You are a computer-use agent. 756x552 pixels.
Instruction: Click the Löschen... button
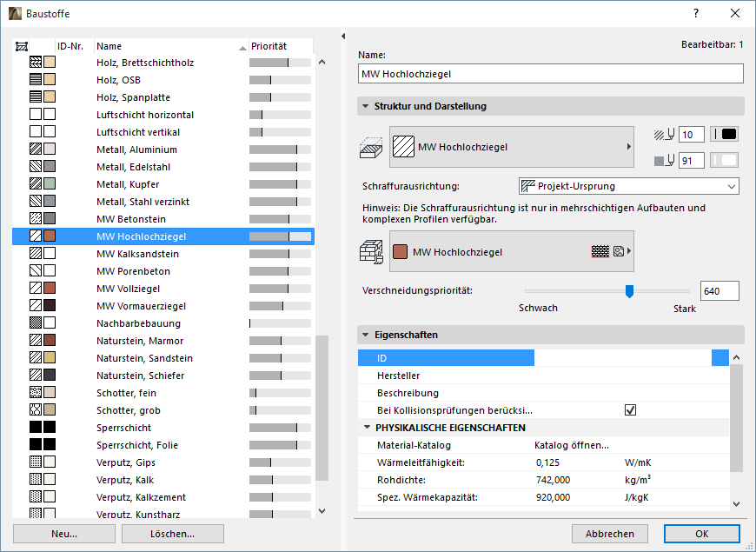[173, 534]
